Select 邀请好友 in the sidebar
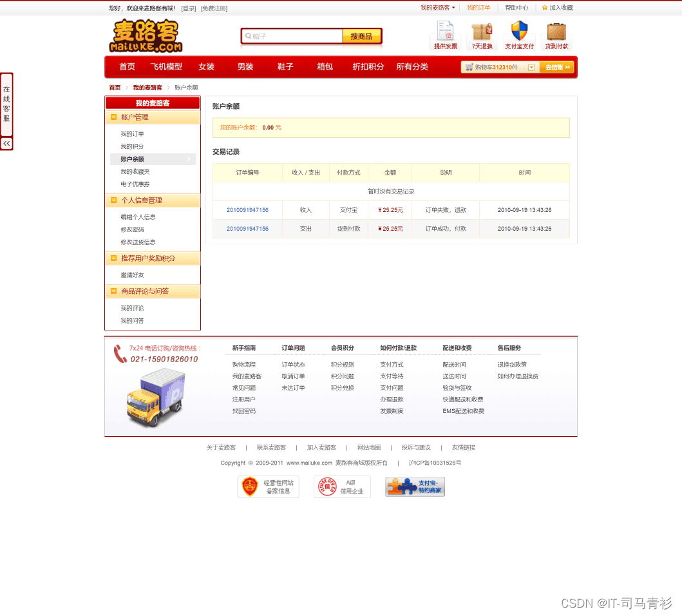The height and width of the screenshot is (616, 682). click(x=132, y=275)
